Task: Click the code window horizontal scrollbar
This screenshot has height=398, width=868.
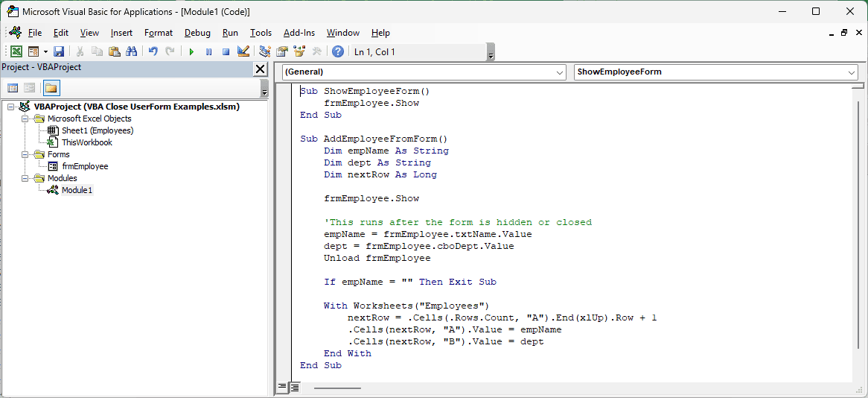Action: [x=338, y=388]
